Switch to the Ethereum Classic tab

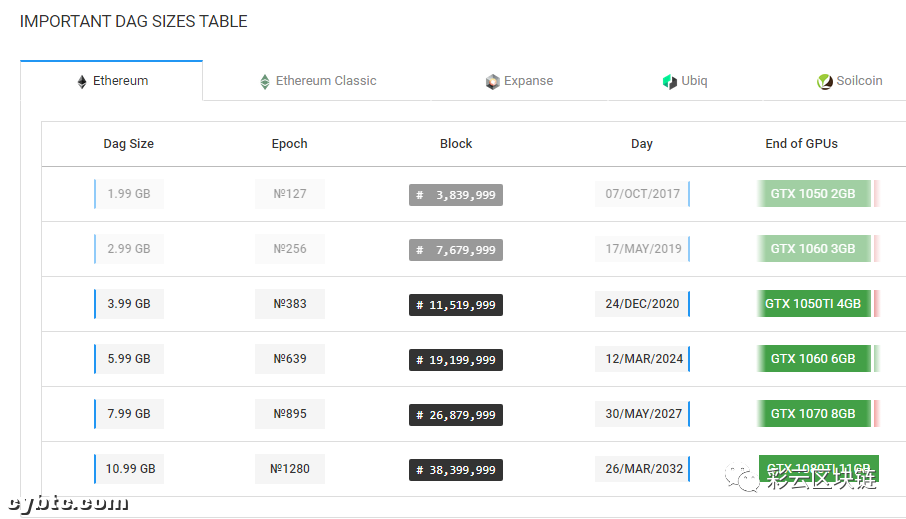pyautogui.click(x=326, y=81)
